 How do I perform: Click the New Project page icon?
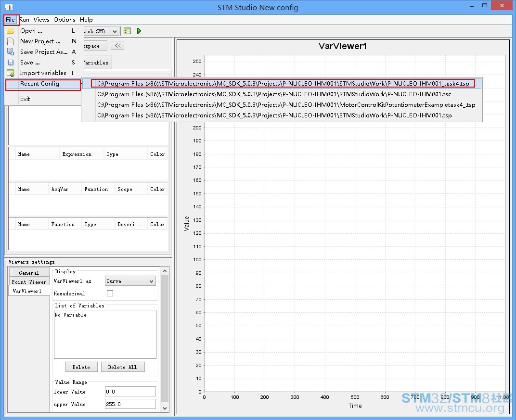(11, 41)
